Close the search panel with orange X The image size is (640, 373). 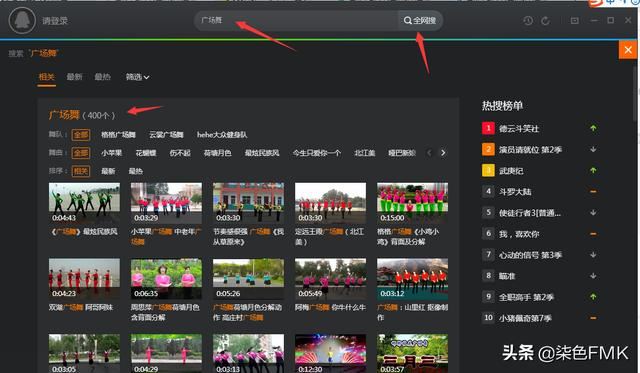pyautogui.click(x=628, y=50)
